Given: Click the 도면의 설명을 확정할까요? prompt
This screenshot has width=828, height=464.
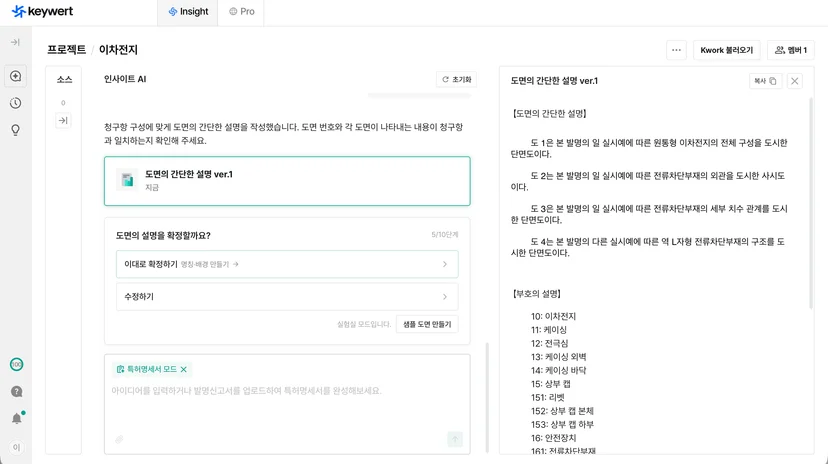Looking at the screenshot, I should tap(163, 235).
